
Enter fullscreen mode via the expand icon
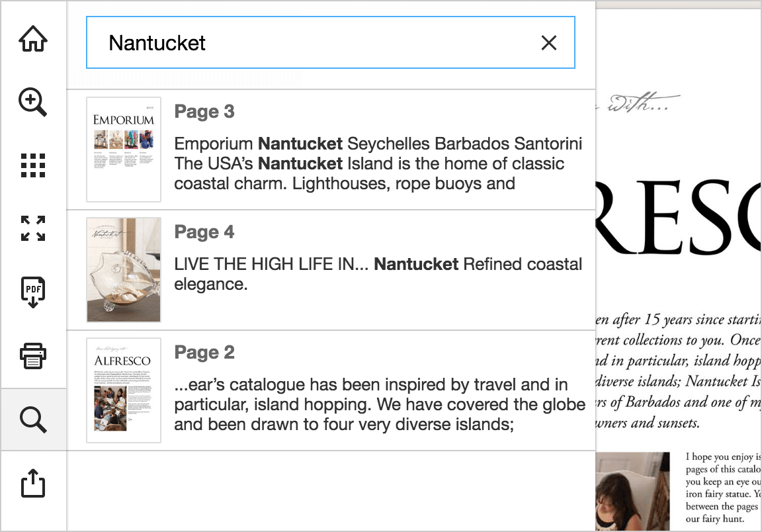[33, 228]
